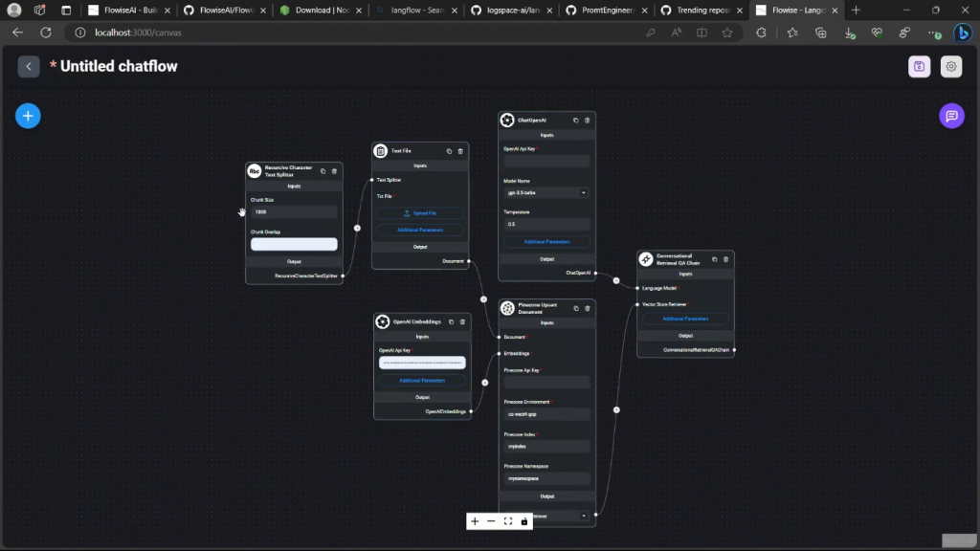Click the OpenAI Embeddings node logo
The width and height of the screenshot is (980, 551).
383,321
